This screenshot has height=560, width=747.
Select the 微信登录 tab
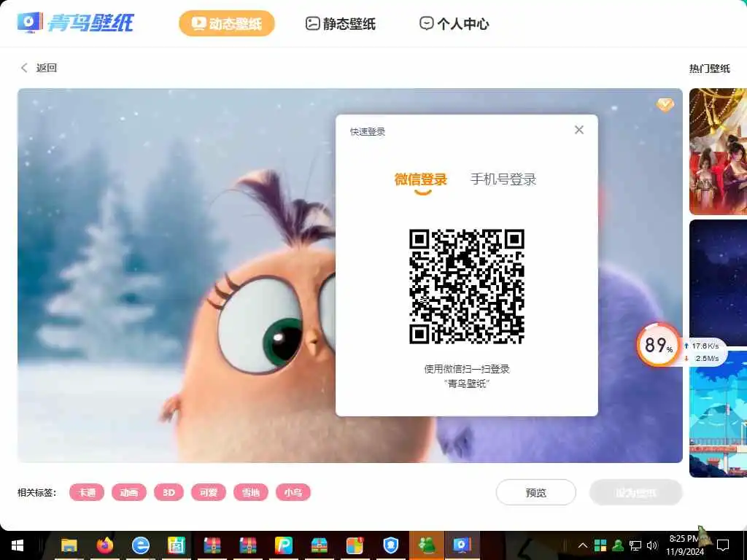421,179
